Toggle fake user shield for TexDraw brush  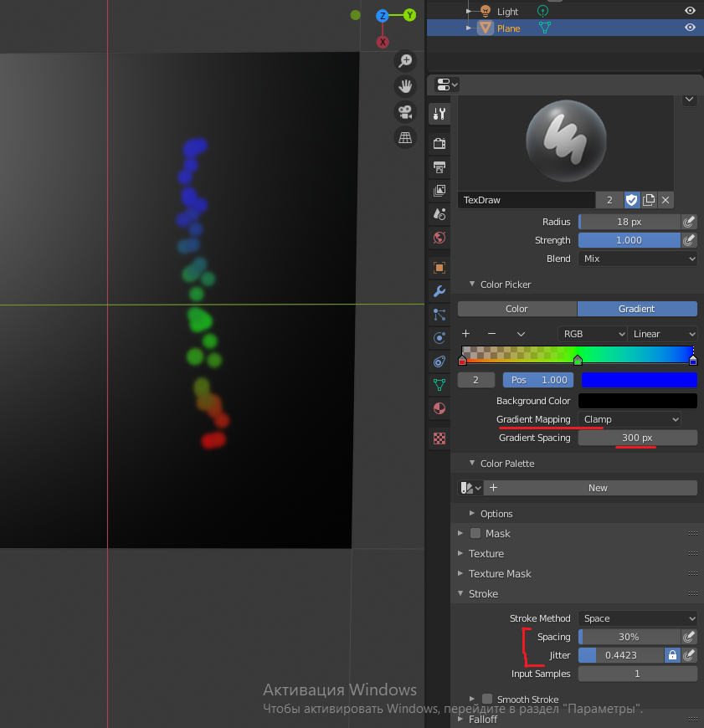click(x=631, y=200)
